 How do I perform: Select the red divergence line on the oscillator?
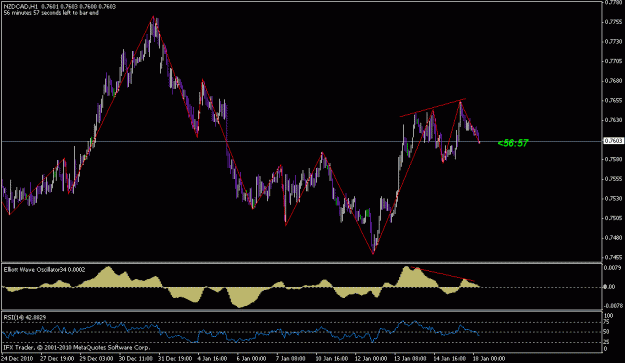tap(442, 274)
